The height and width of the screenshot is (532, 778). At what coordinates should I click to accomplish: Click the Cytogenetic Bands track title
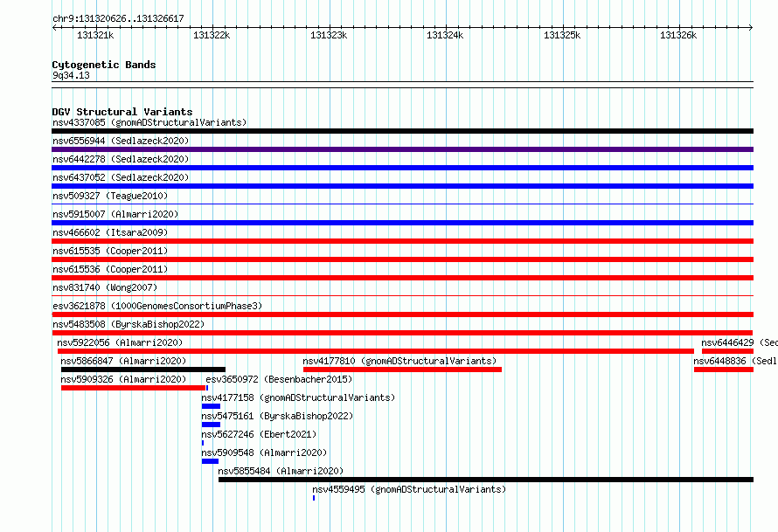tap(104, 65)
